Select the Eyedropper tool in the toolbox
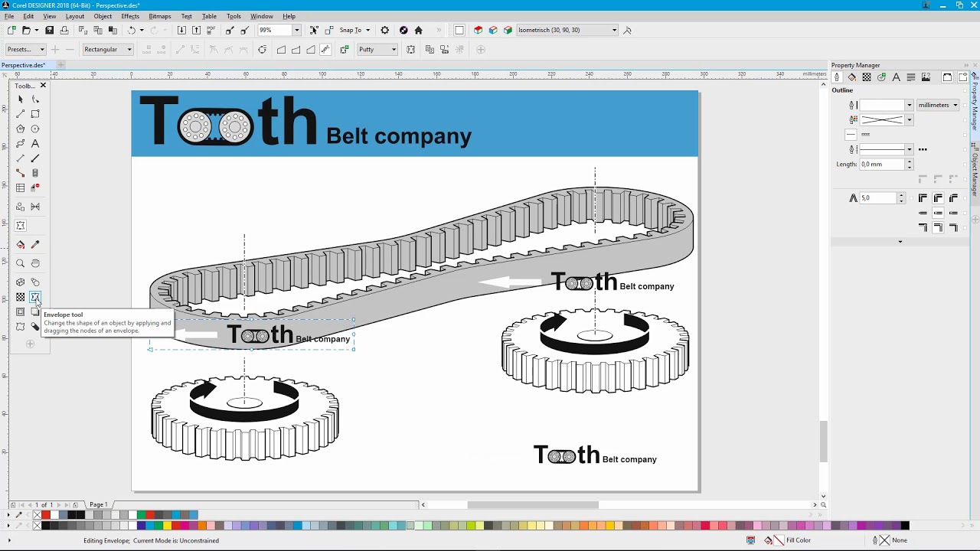This screenshot has height=551, width=980. (35, 245)
